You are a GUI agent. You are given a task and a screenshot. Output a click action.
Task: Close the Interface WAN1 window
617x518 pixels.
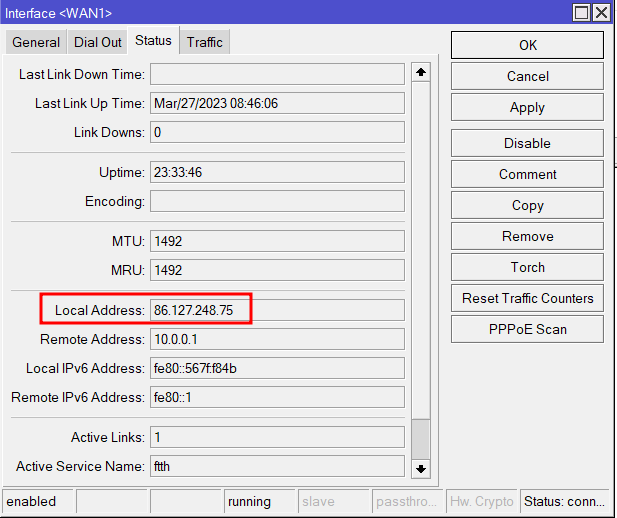tap(601, 13)
